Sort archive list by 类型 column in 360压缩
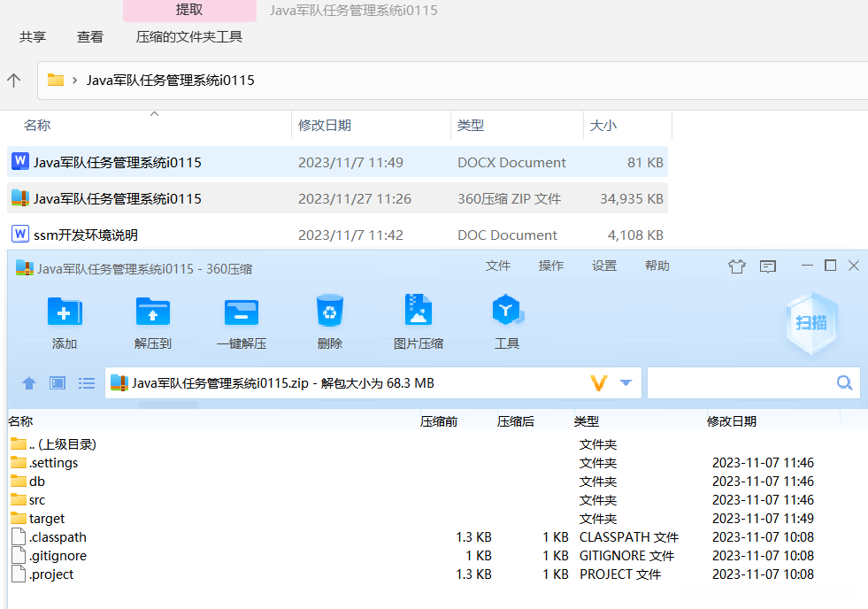The height and width of the screenshot is (609, 868). pos(587,421)
